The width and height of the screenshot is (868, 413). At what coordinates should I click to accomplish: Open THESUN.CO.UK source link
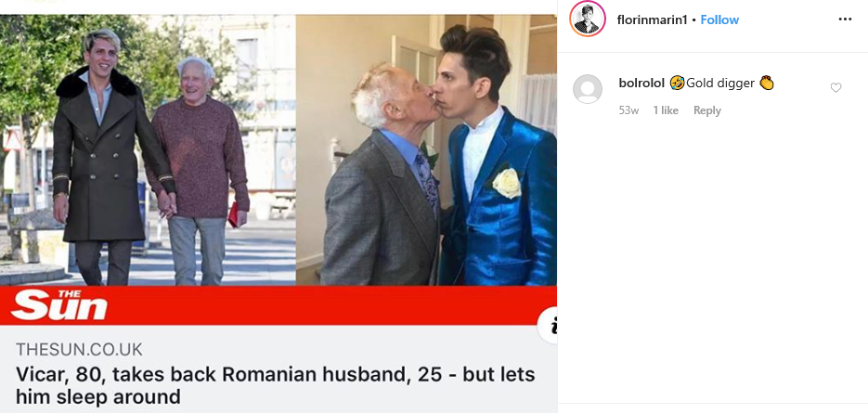[x=79, y=349]
